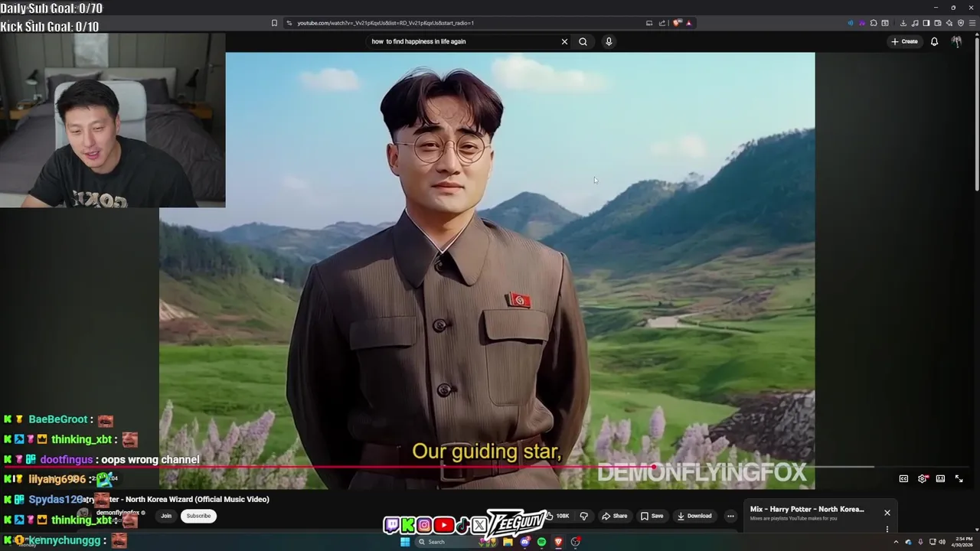The image size is (980, 551).
Task: Open the three-dot more actions menu
Action: (730, 516)
